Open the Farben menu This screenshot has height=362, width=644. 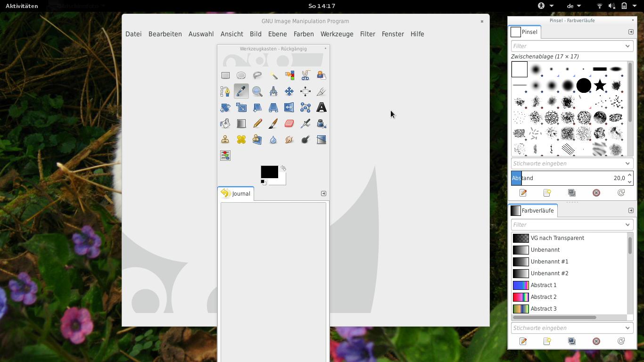[304, 34]
